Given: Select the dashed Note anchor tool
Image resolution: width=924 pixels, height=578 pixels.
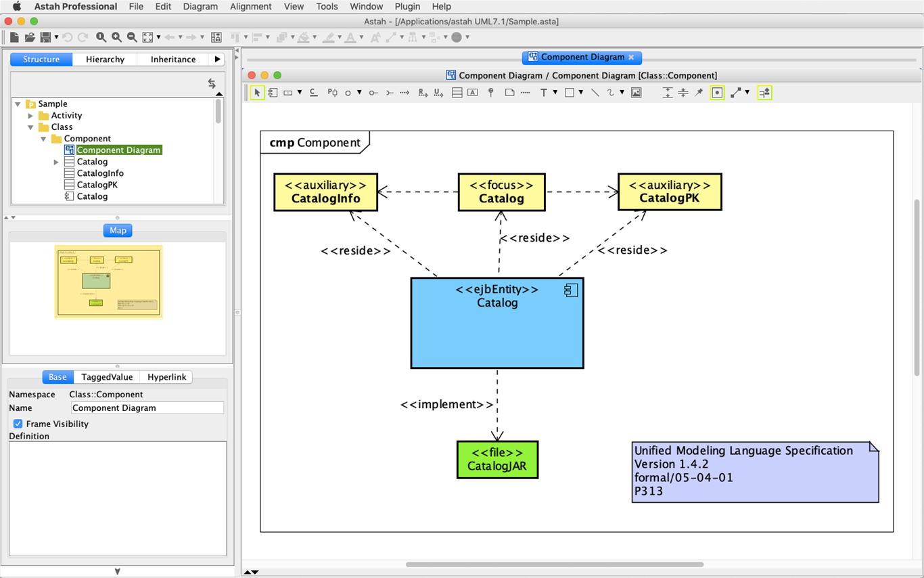Looking at the screenshot, I should click(525, 93).
